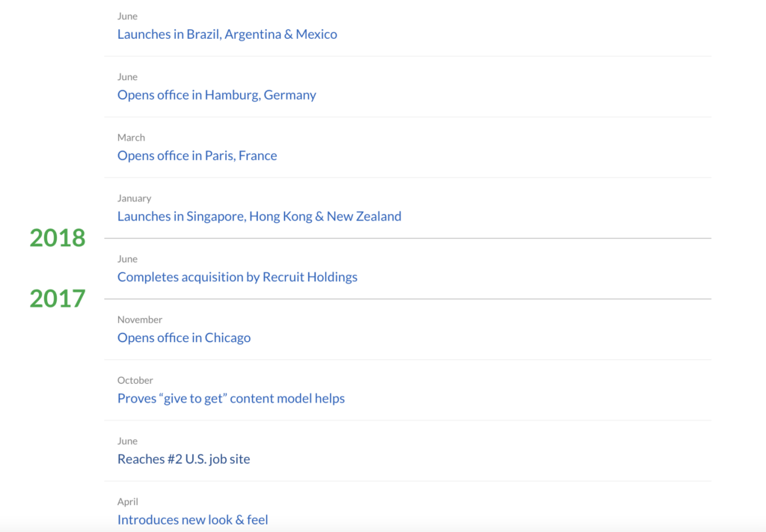This screenshot has width=766, height=532.
Task: Click the June label above the Hamburg office entry
Action: (127, 77)
